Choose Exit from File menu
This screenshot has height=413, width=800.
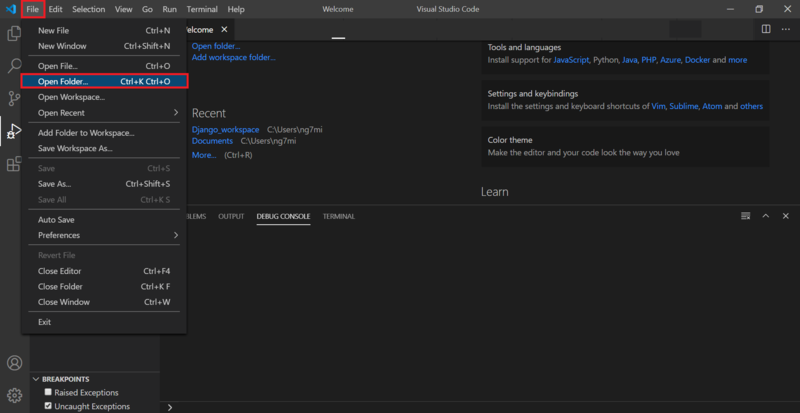tap(104, 322)
